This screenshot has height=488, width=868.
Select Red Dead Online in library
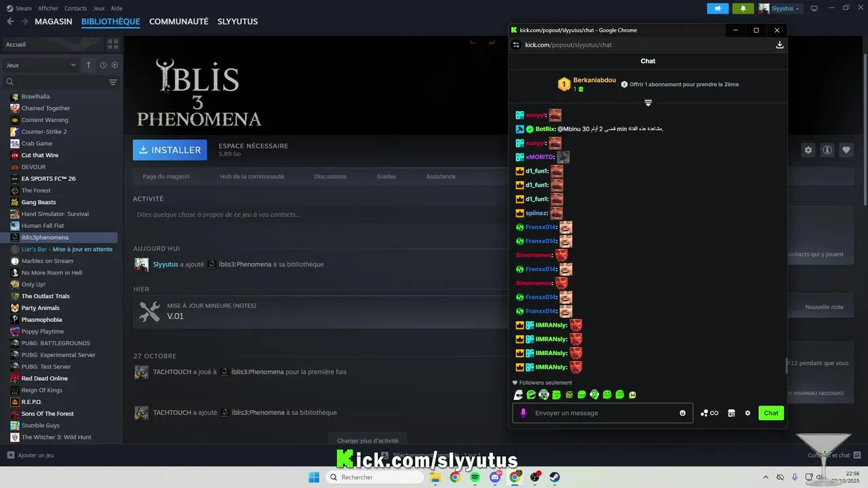coord(44,378)
